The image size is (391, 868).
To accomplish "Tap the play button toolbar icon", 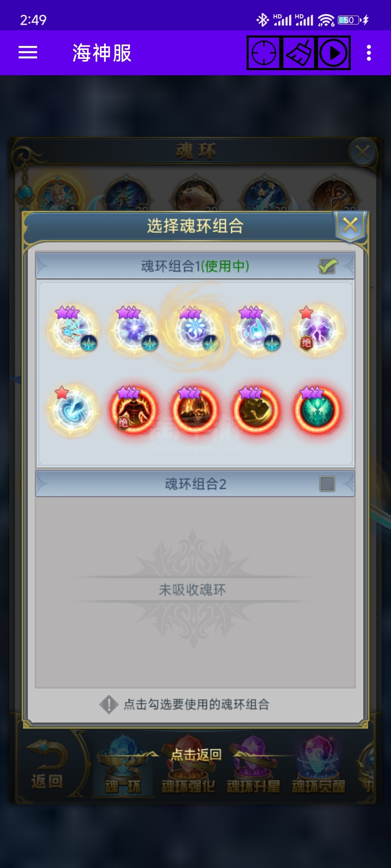I will coord(334,53).
